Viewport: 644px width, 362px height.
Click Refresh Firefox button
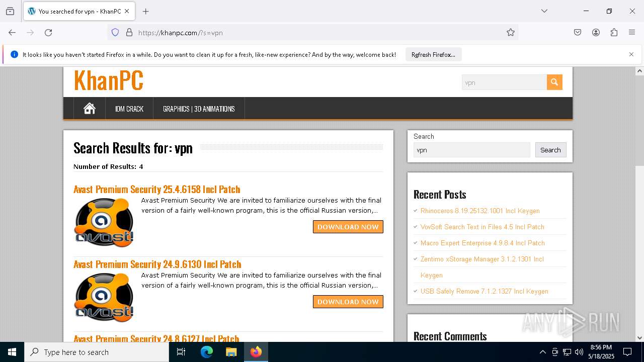[433, 55]
